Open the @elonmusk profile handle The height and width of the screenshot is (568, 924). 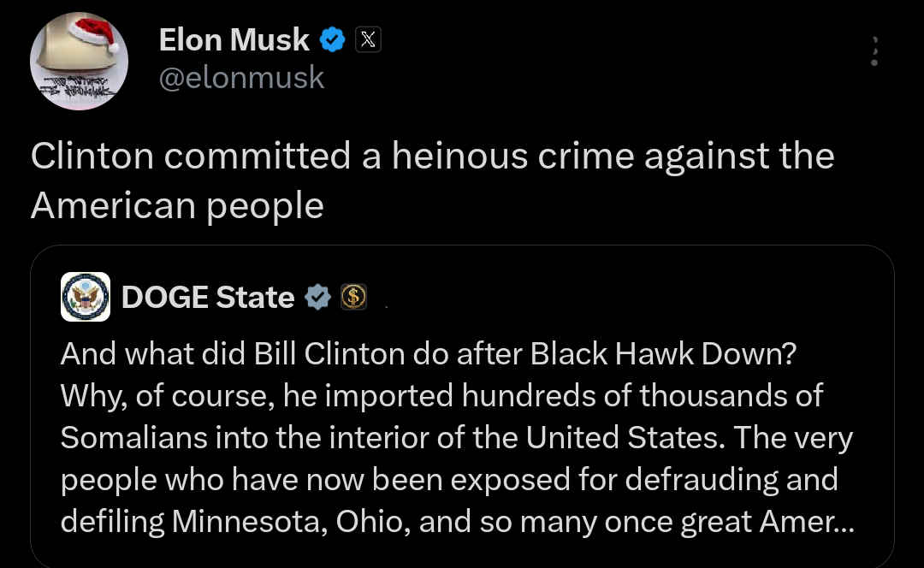242,78
